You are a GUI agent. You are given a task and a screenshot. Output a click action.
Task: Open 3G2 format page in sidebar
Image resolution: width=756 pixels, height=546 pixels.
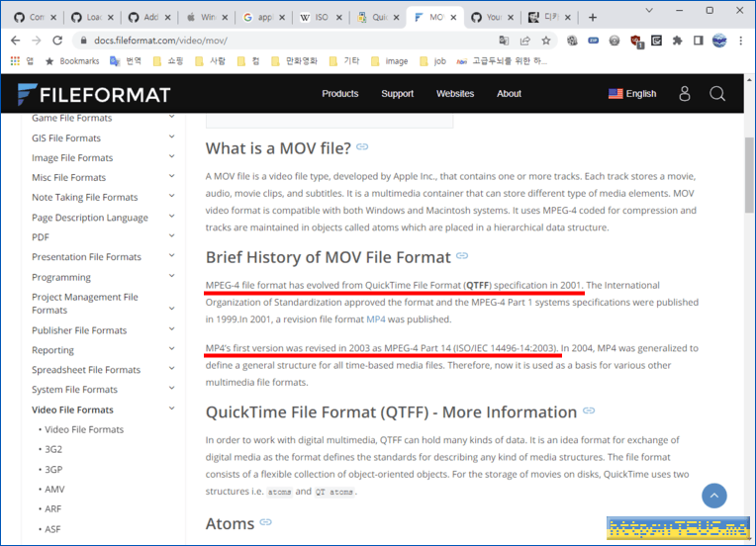(53, 449)
